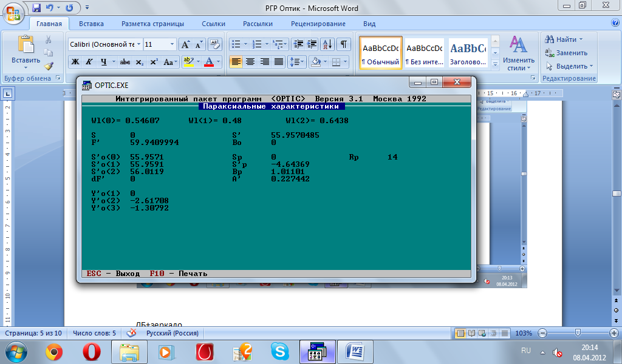Open the Рассылки ribbon tab

click(x=258, y=24)
